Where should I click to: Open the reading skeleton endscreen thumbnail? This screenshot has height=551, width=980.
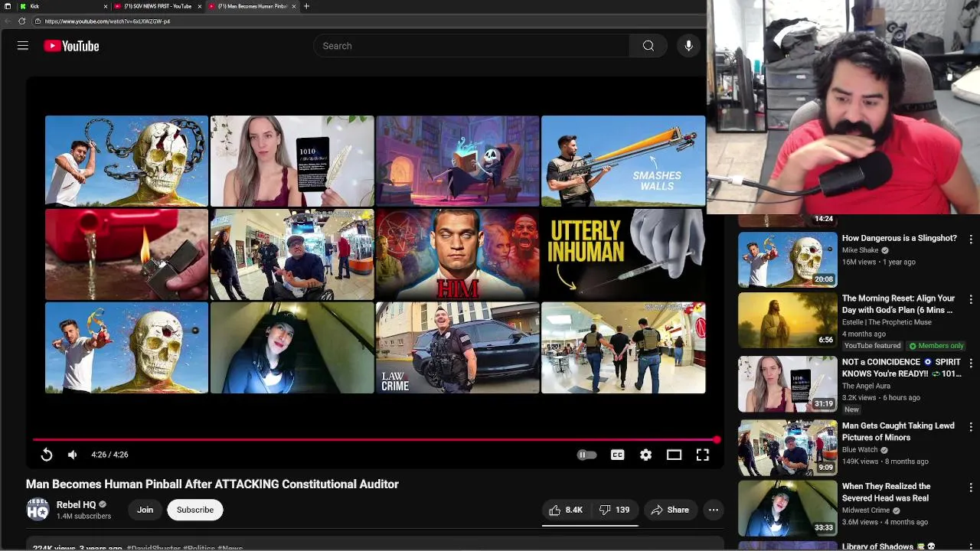458,161
